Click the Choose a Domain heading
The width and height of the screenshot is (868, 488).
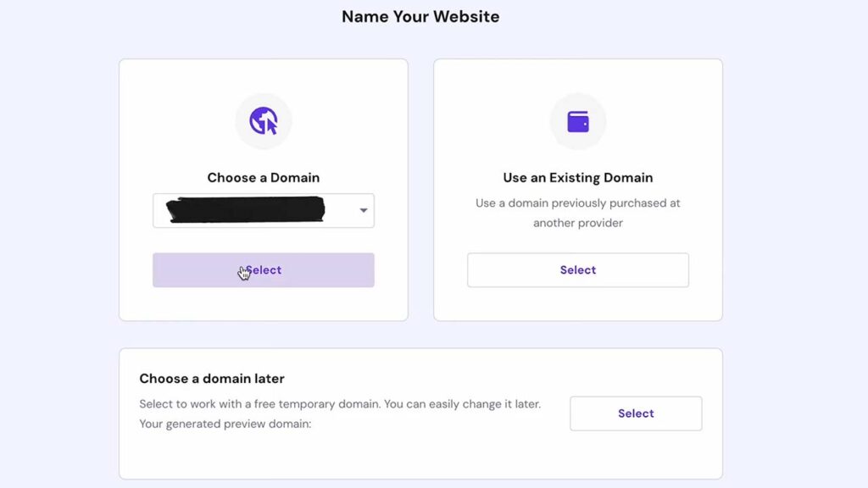tap(264, 178)
